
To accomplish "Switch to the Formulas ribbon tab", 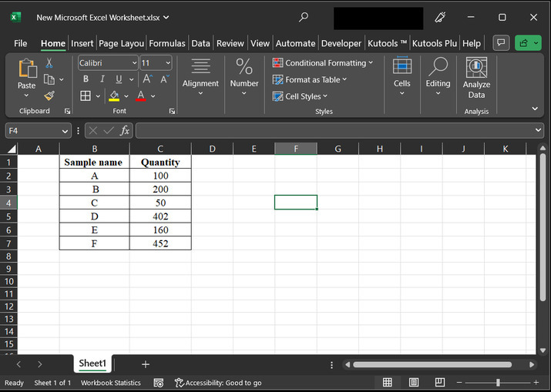I will point(166,44).
